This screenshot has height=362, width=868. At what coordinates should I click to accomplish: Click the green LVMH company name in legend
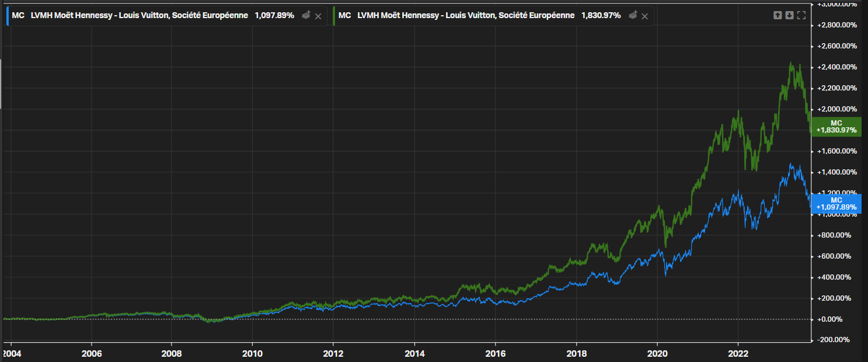pyautogui.click(x=466, y=16)
